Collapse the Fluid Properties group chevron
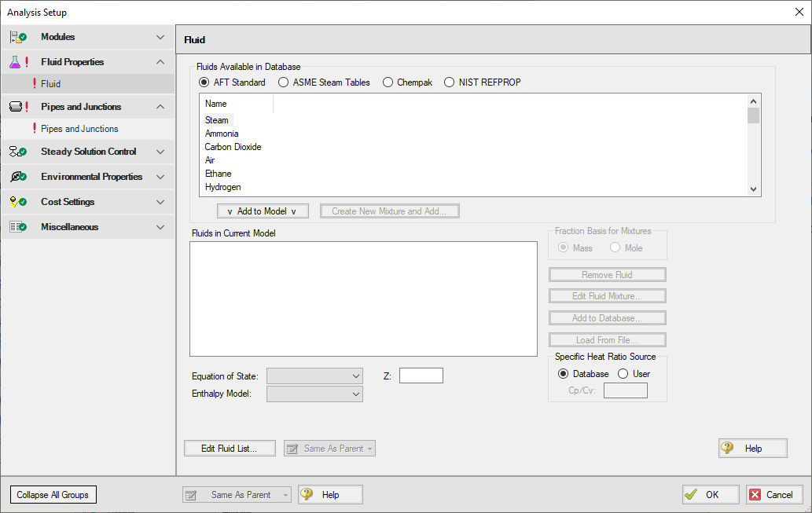Screen dimensions: 812x513 [160, 61]
